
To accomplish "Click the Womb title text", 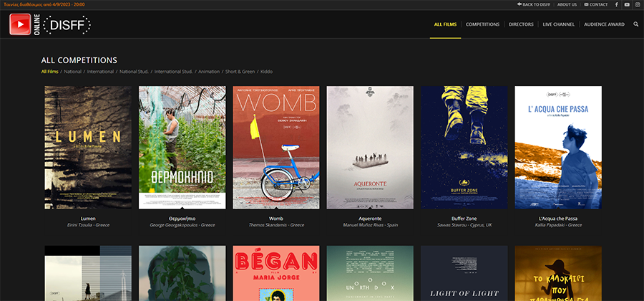I will [x=276, y=219].
